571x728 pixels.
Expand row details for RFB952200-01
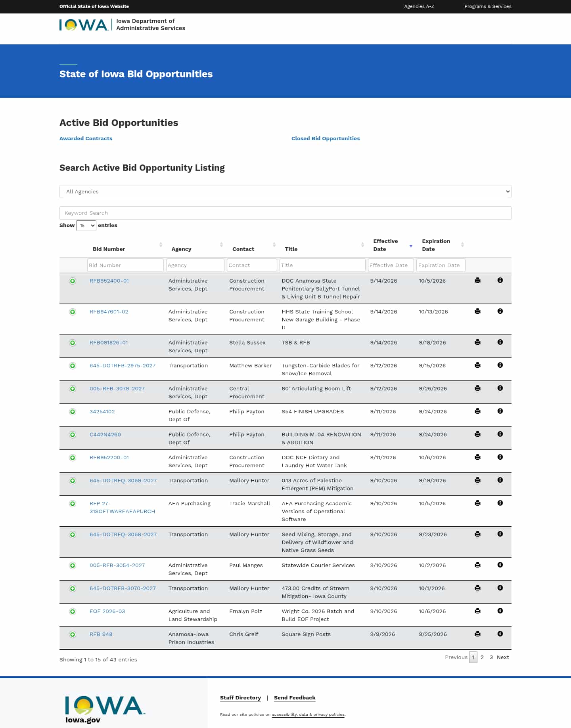73,458
